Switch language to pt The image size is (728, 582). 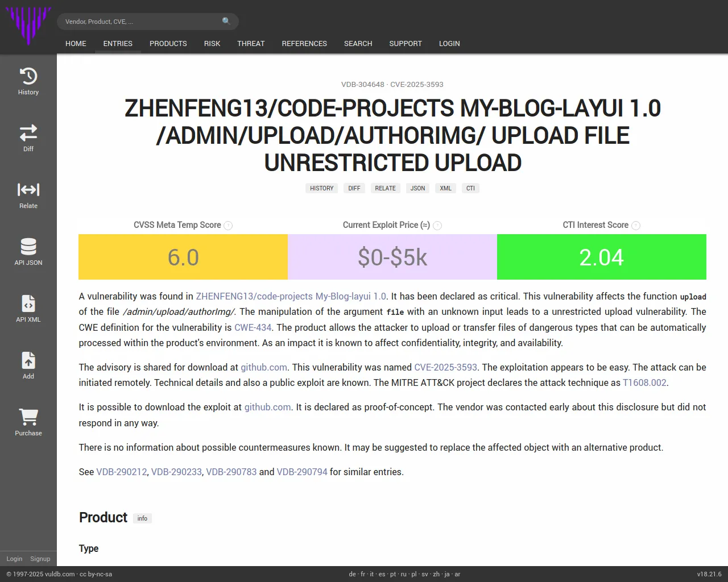pos(392,574)
